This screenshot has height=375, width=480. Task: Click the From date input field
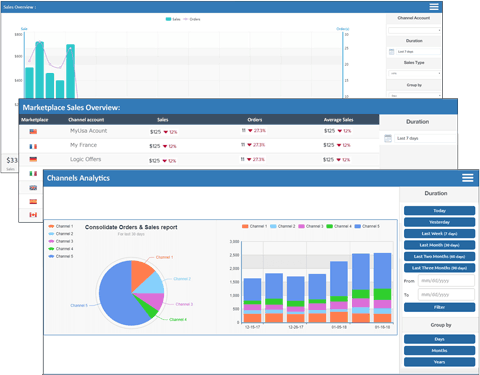pos(446,281)
